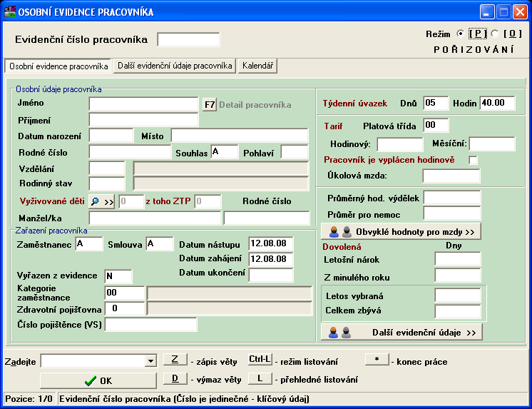Image resolution: width=532 pixels, height=409 pixels.
Task: Open the Kalendář tab
Action: [x=258, y=66]
